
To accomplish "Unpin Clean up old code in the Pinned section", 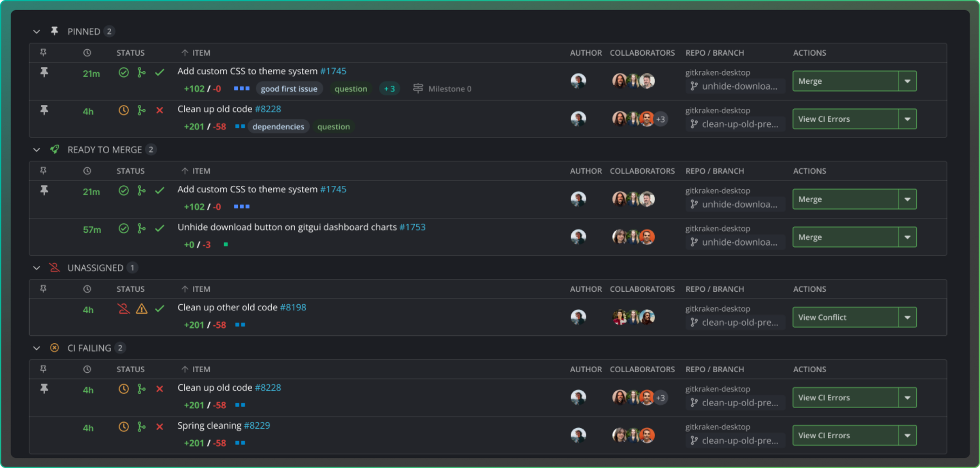I will pos(44,110).
